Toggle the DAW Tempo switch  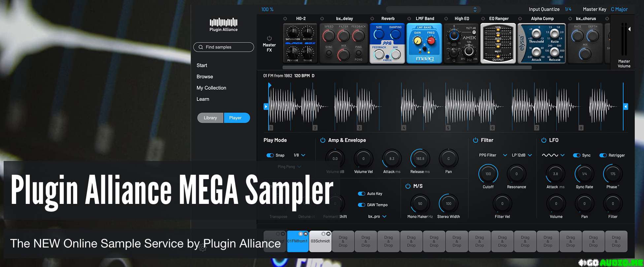click(362, 205)
